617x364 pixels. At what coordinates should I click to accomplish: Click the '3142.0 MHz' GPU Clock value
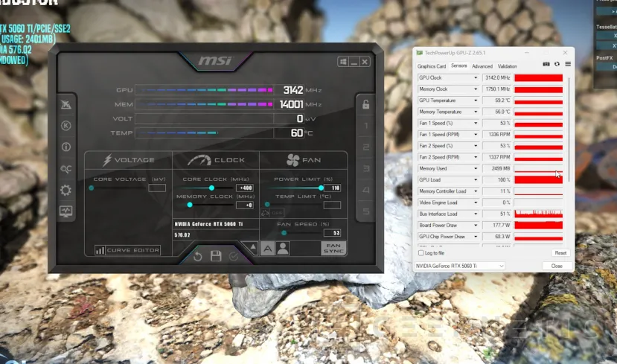coord(497,78)
